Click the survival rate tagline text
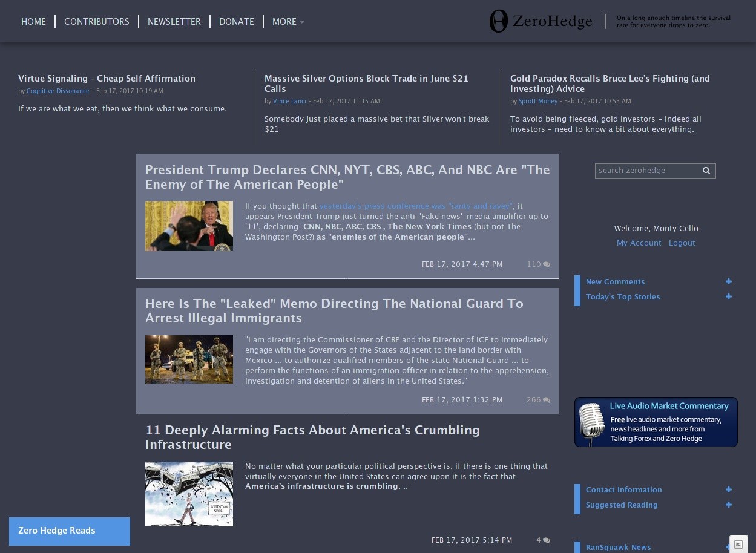Image resolution: width=756 pixels, height=553 pixels. [x=674, y=22]
